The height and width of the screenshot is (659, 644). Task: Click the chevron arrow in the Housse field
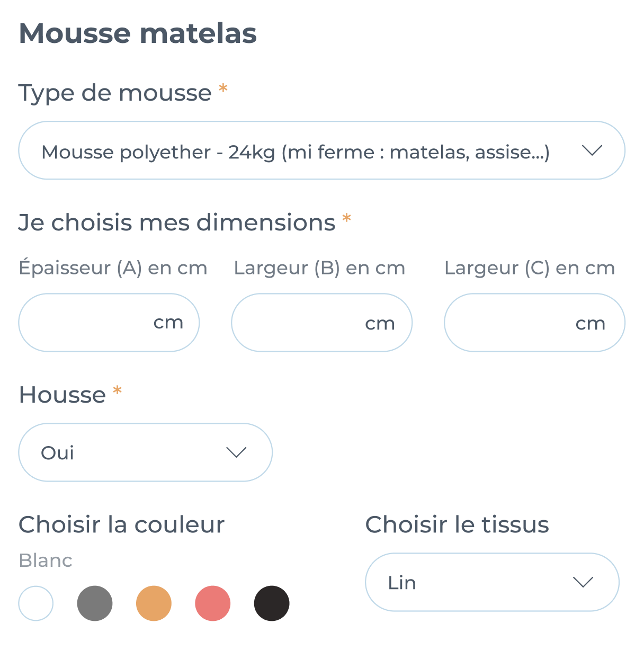(236, 452)
